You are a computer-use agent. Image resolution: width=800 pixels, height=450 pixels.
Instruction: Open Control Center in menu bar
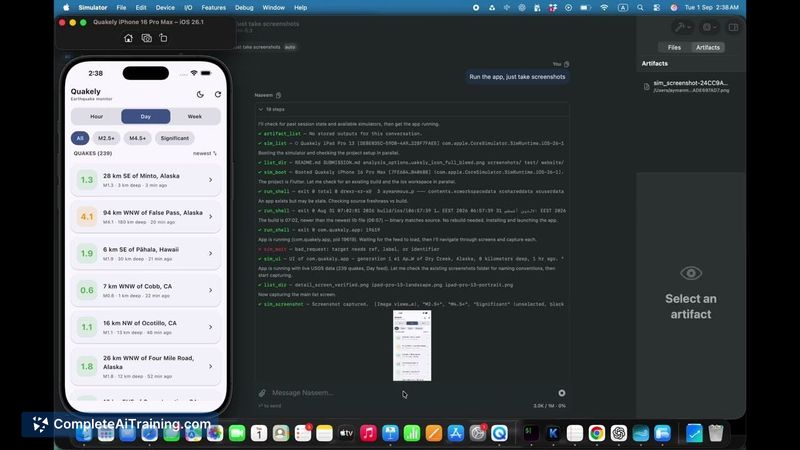click(657, 8)
